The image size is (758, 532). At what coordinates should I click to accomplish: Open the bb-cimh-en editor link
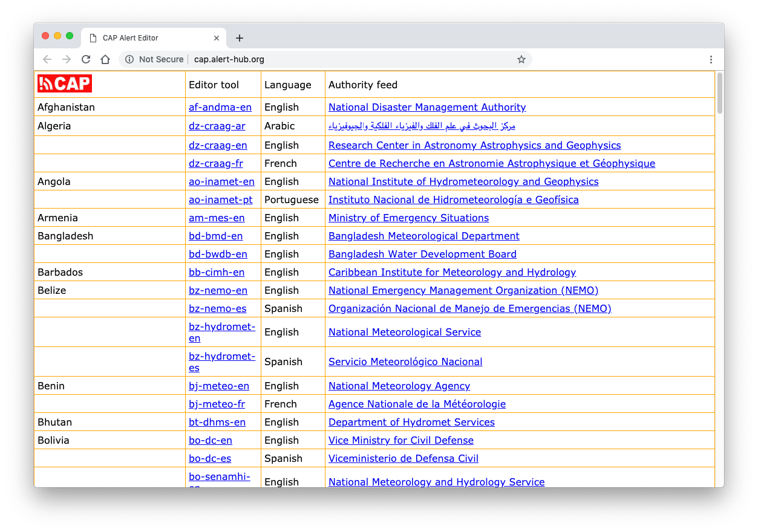(x=217, y=272)
